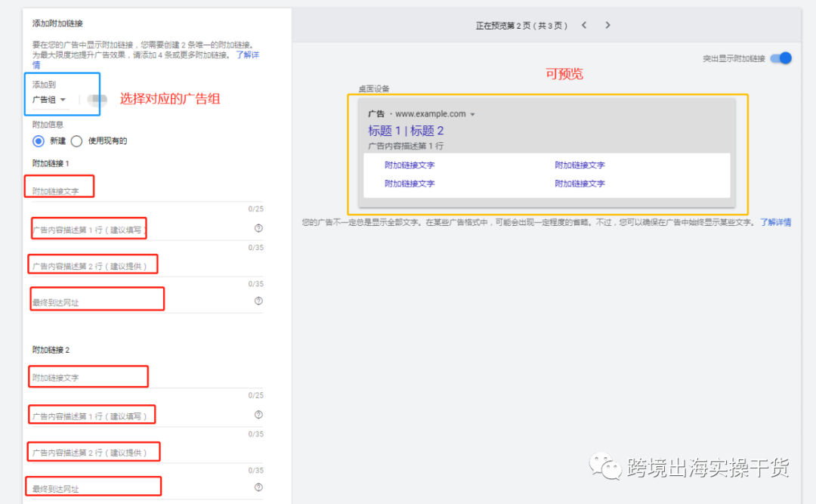The image size is (816, 504).
Task: Open help icon for 附加链接 2 final URL
Action: (258, 487)
